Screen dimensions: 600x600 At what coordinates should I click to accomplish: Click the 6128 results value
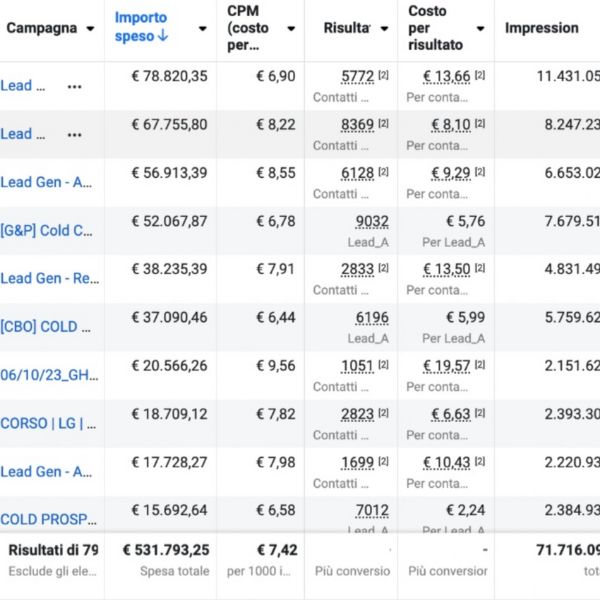point(357,173)
